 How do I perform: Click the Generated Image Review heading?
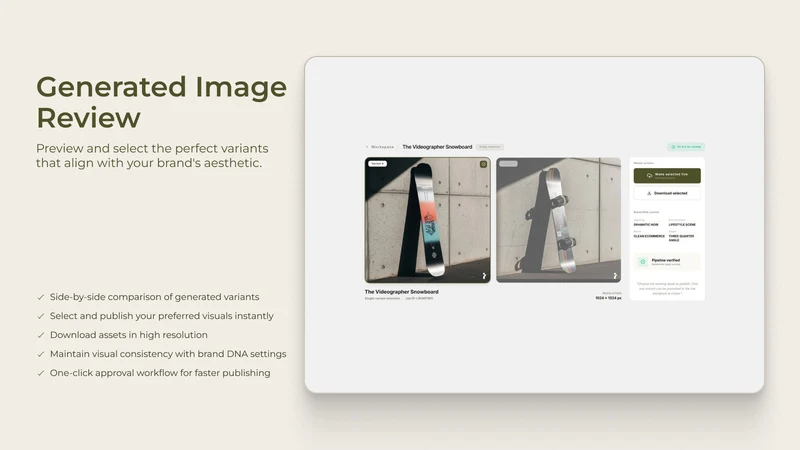[x=162, y=102]
